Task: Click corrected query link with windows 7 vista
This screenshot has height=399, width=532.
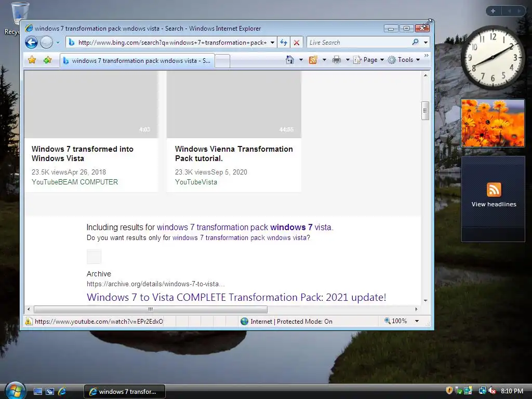Action: 244,228
